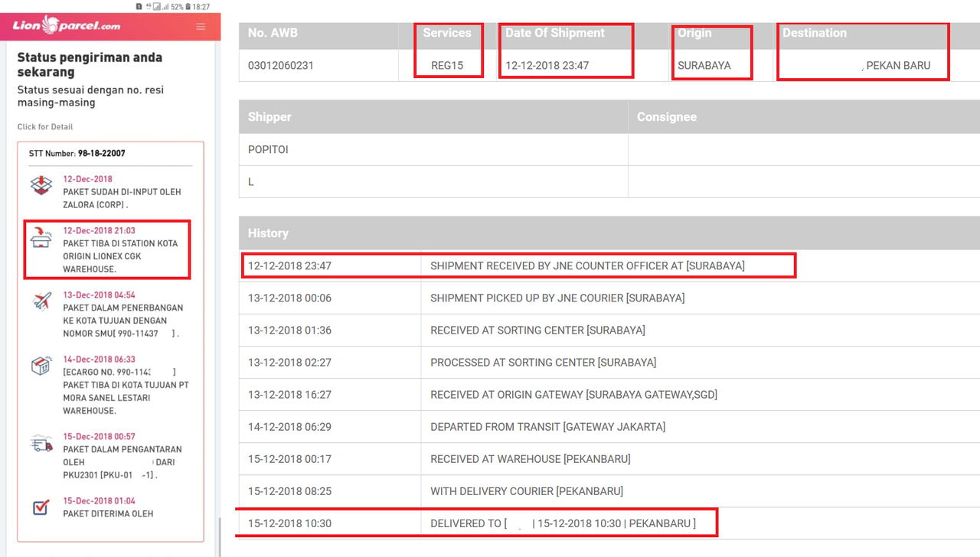Click the battery icon in phone status bar
Screen dimensions: 980x557
click(189, 6)
